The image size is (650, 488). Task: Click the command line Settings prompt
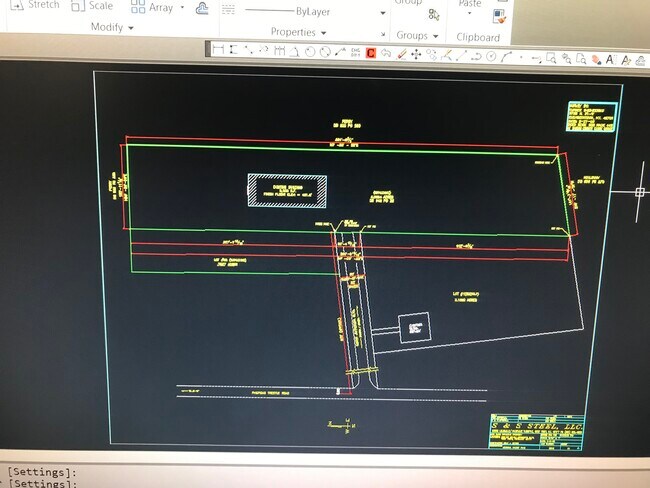40,472
